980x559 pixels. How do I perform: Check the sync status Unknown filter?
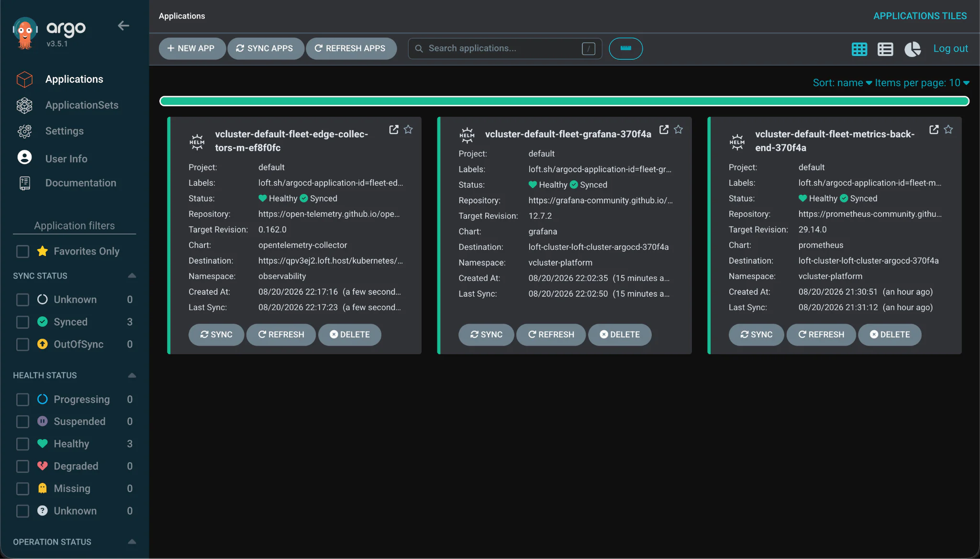click(x=22, y=300)
